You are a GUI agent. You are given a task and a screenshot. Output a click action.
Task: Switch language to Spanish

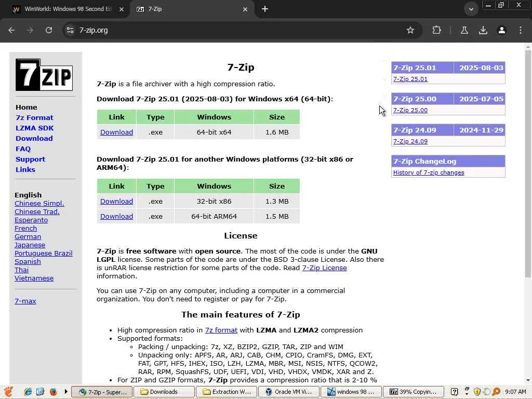(x=28, y=262)
